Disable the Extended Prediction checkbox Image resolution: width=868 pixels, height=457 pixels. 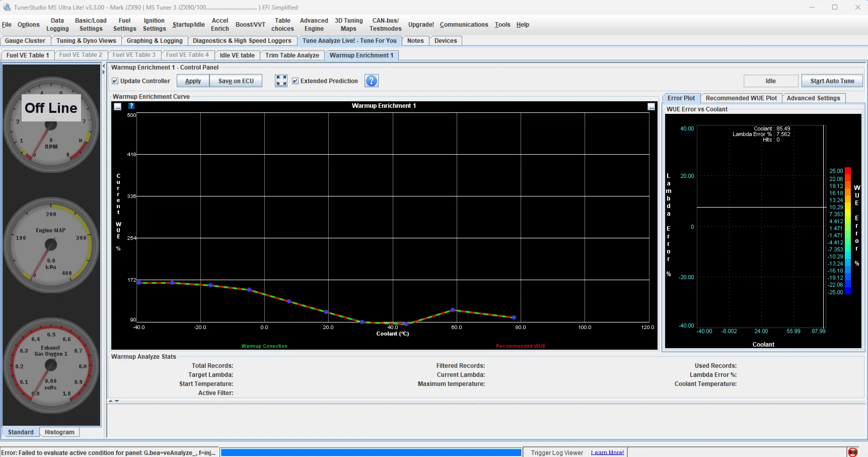[x=296, y=81]
